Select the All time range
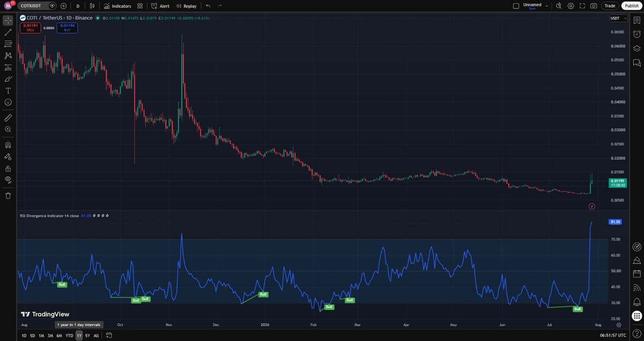Viewport: 644px width, 341px height. 96,336
